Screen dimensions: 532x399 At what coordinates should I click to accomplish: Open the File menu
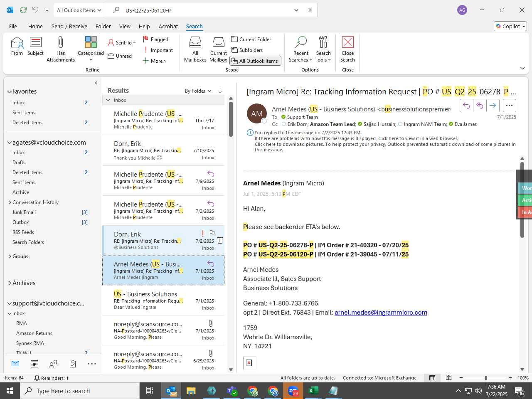pyautogui.click(x=13, y=26)
